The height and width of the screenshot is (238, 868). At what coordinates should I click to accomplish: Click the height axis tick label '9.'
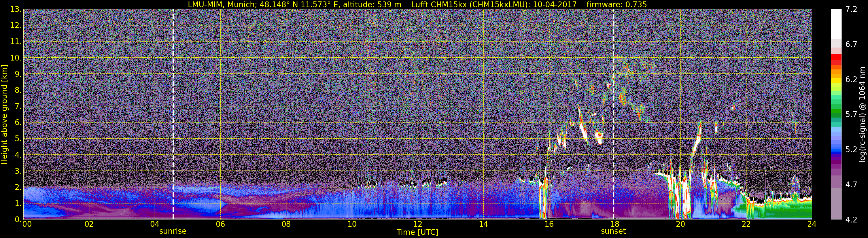[18, 74]
